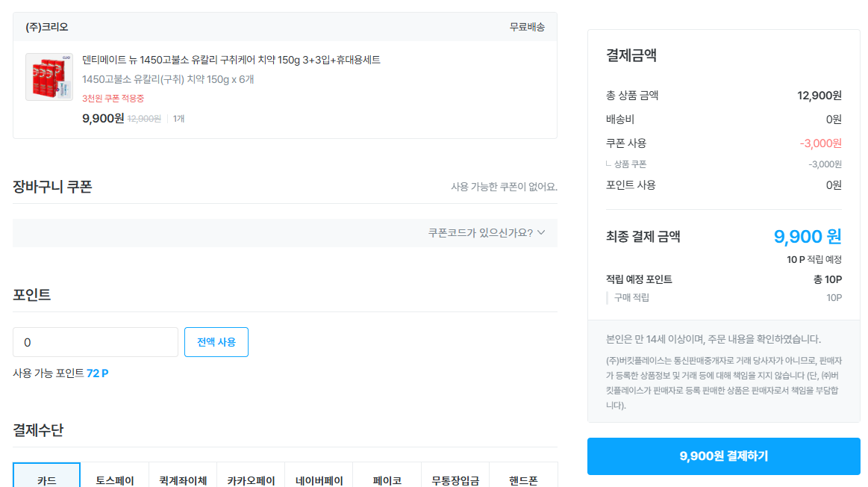Screen dimensions: 868x487
Task: Select 핸드폰 payment option
Action: (523, 480)
